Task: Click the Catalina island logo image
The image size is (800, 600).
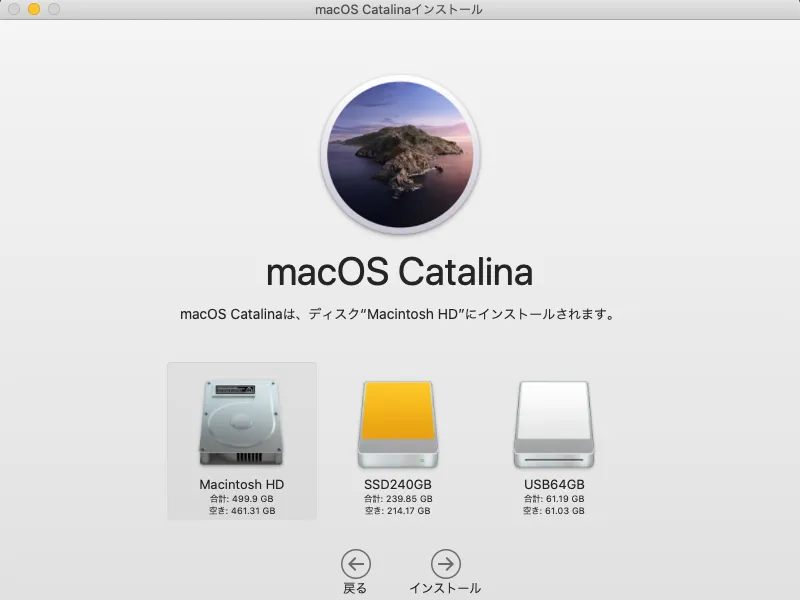Action: tap(399, 152)
